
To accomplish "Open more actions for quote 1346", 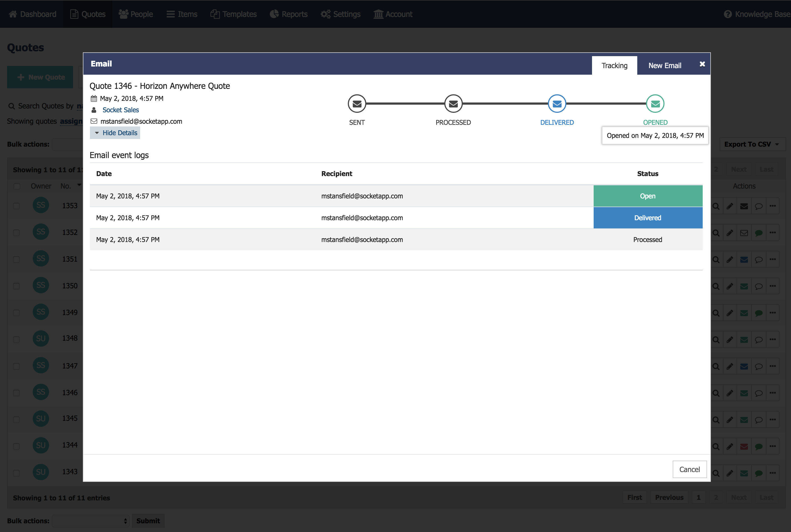I will [x=773, y=393].
